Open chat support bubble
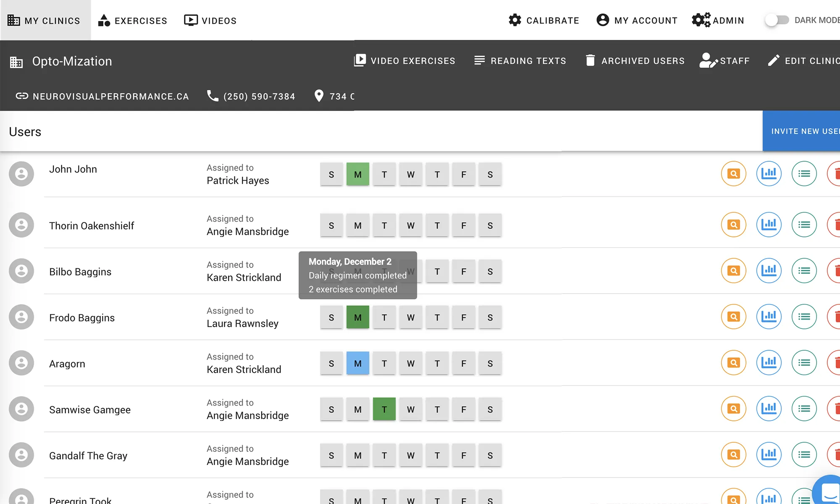 coord(829,491)
